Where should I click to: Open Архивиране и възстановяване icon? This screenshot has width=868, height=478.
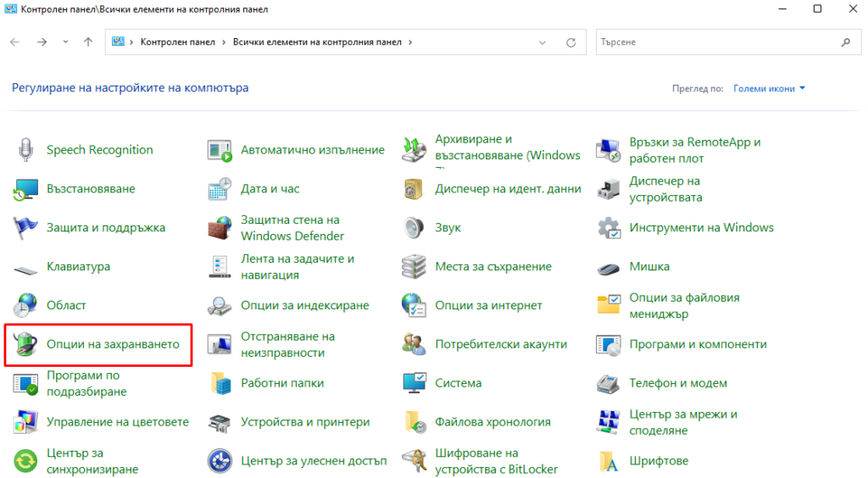[x=414, y=150]
